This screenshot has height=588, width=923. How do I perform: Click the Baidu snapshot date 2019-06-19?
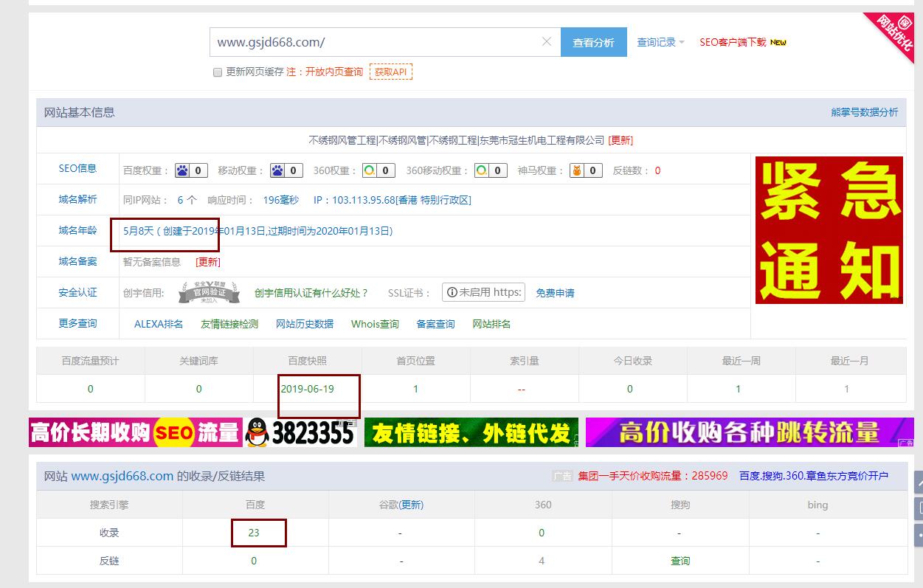coord(307,389)
